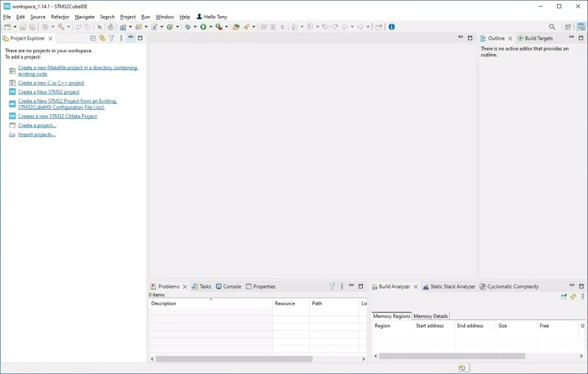
Task: Refresh the Build Analyzer view
Action: [x=573, y=296]
